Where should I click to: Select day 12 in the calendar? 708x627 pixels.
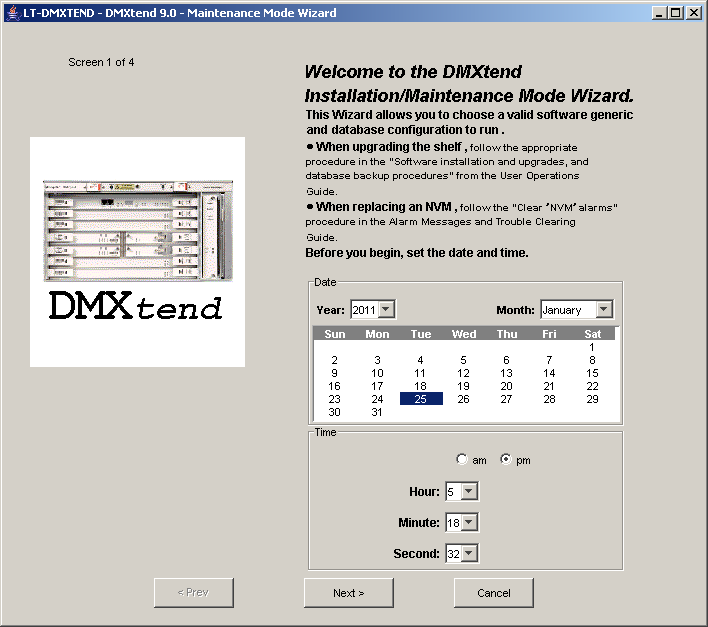[x=463, y=373]
